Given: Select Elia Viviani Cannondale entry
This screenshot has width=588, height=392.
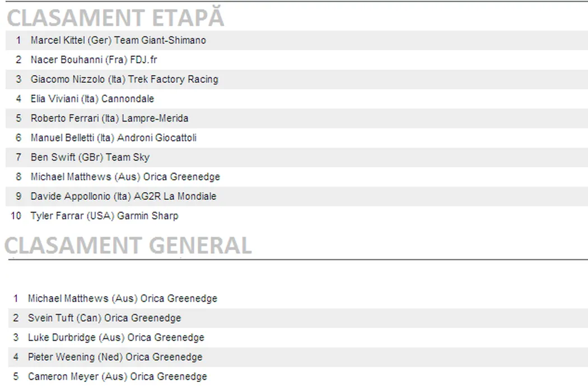Looking at the screenshot, I should [x=92, y=99].
